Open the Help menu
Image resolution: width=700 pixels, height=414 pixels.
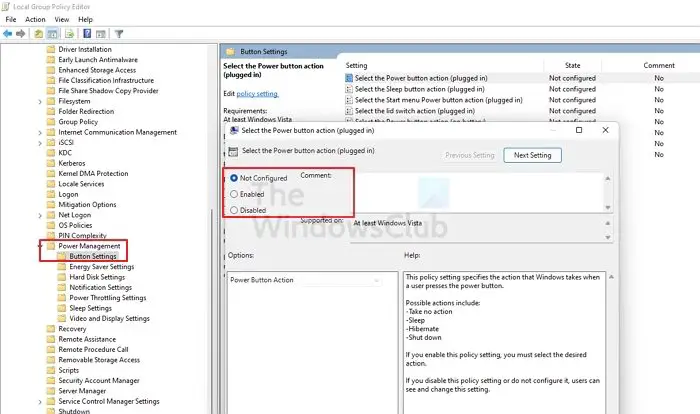85,19
